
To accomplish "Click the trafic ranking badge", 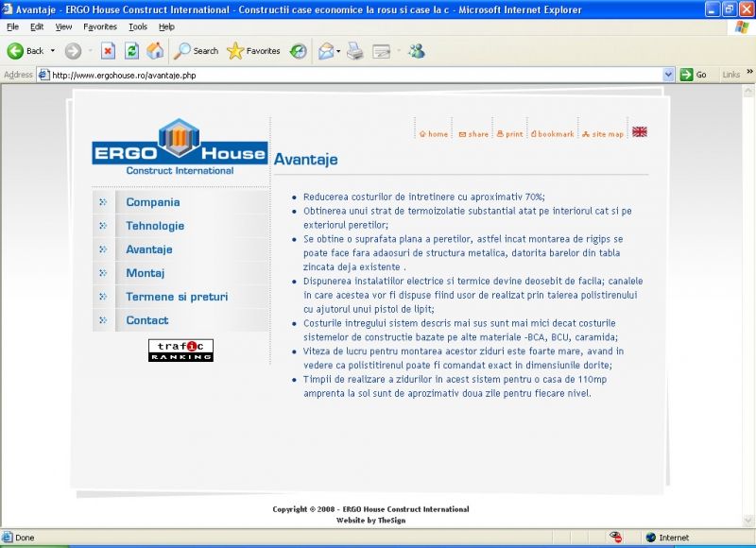I will coord(180,351).
